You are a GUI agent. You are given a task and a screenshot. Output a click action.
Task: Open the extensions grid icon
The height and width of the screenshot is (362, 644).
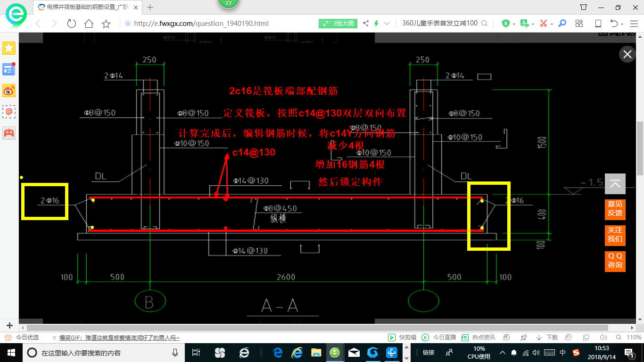579,24
